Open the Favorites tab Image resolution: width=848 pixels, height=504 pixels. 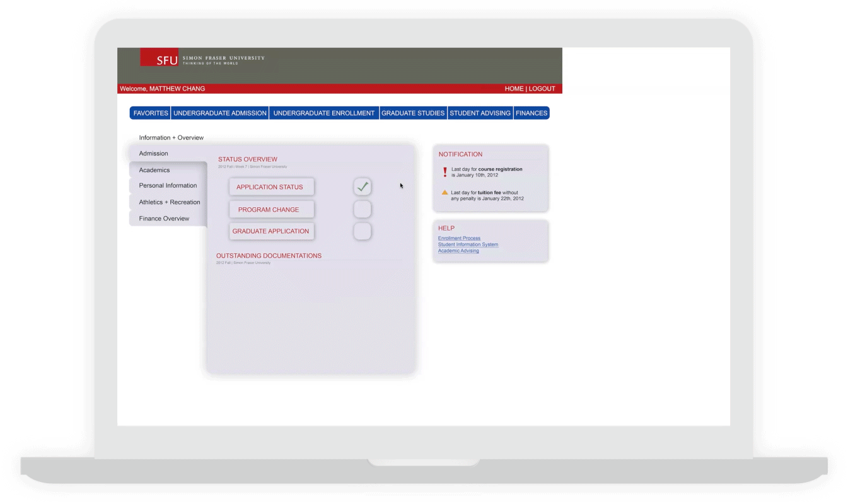(x=151, y=113)
